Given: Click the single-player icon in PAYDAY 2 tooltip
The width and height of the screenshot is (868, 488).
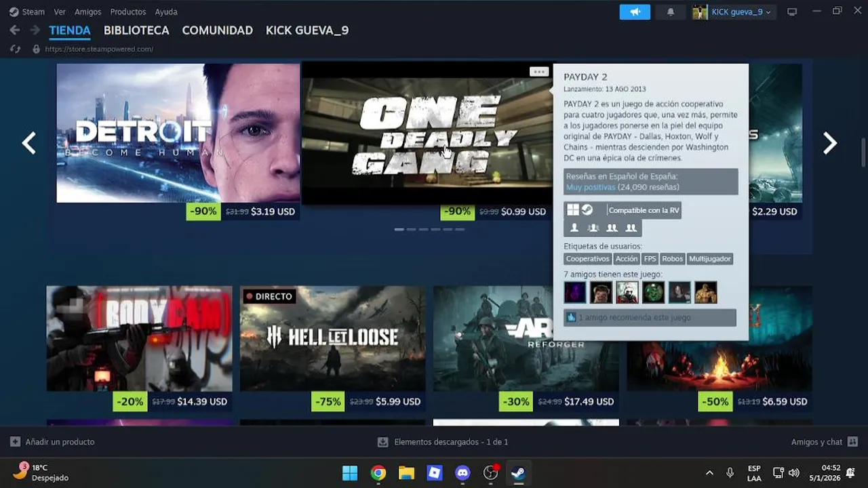Looking at the screenshot, I should [x=574, y=228].
